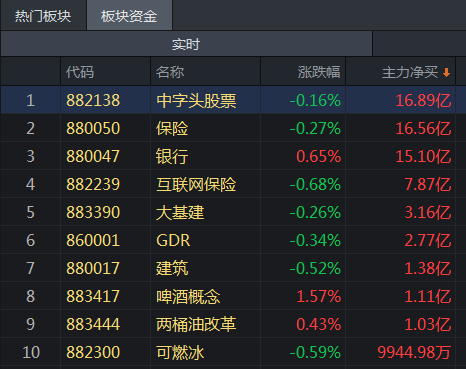Screen dimensions: 466x369
Task: Click code 882300
Action: [93, 352]
